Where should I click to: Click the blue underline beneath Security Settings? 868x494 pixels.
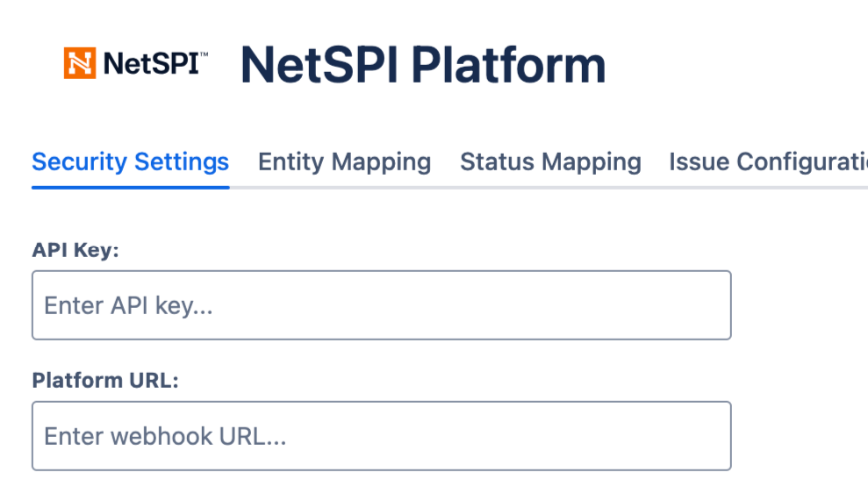[x=131, y=186]
